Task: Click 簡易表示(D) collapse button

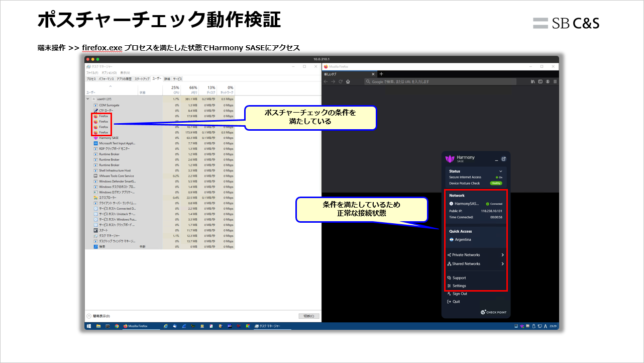Action: (98, 316)
